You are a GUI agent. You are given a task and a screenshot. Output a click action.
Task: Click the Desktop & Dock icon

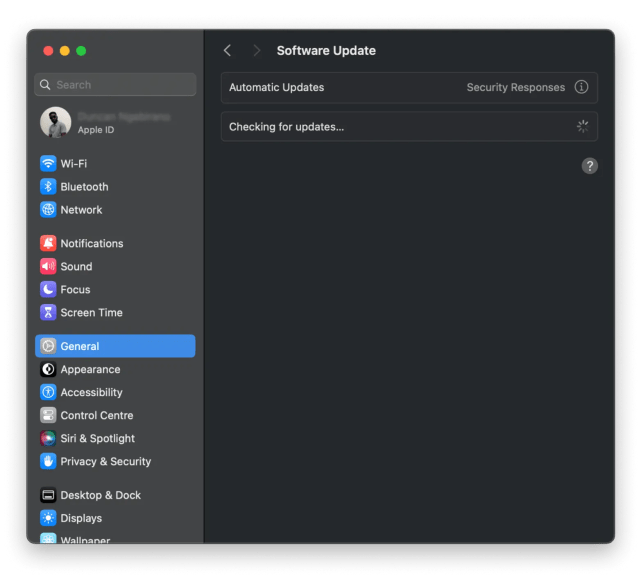pos(48,495)
